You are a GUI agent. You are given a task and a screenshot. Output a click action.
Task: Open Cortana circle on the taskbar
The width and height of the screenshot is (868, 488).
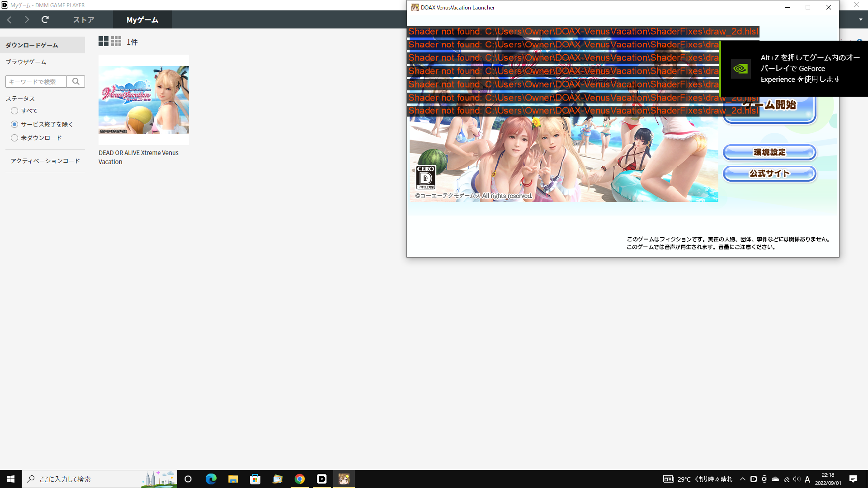188,479
